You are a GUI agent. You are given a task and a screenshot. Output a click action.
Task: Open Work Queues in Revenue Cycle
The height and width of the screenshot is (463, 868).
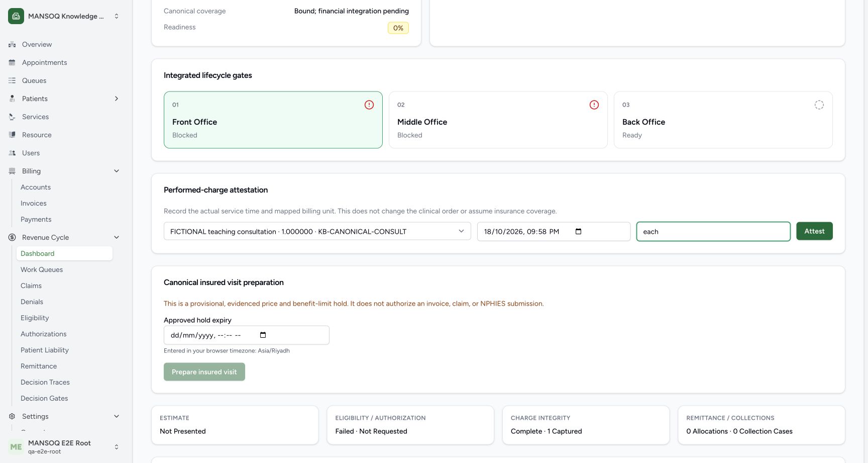coord(42,269)
